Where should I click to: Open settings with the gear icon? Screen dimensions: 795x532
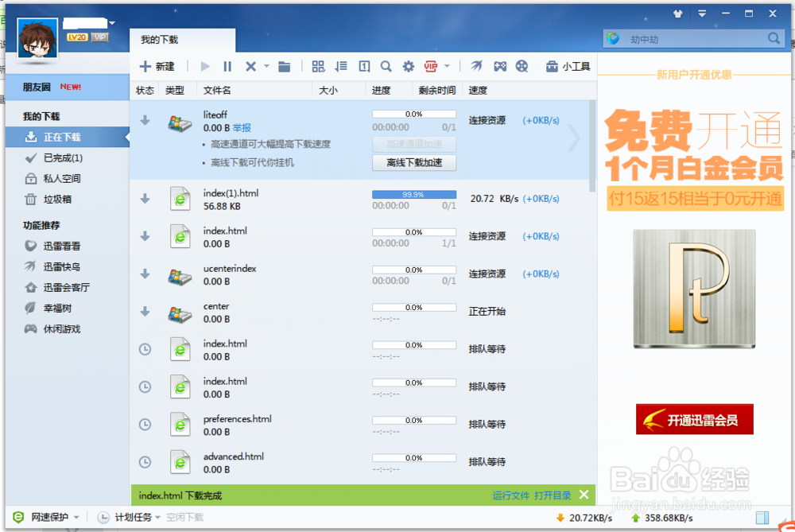tap(408, 67)
